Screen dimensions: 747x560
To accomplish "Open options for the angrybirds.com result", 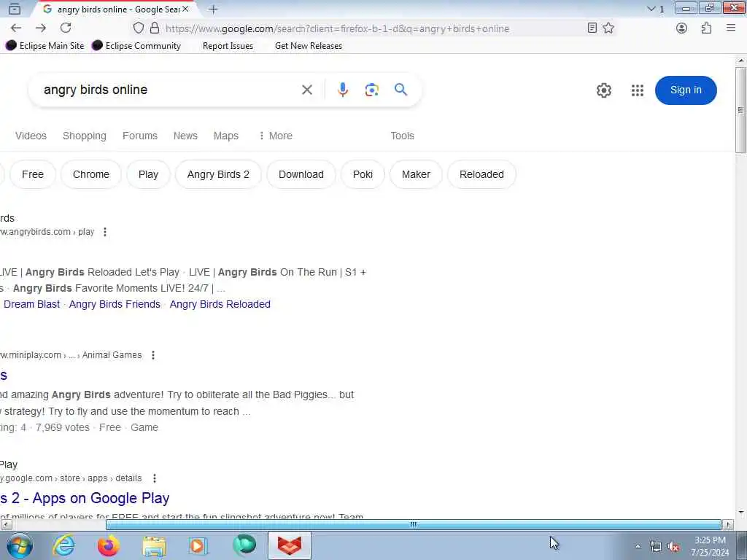I will tap(105, 232).
